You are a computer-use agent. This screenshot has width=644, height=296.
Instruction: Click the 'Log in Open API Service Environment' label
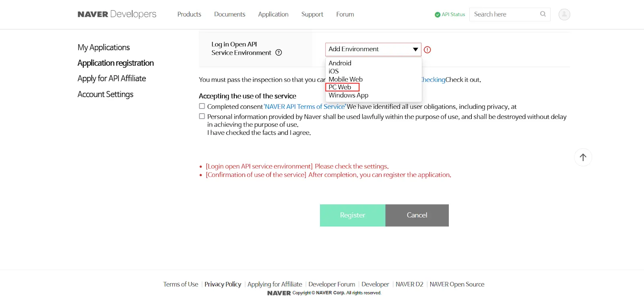tap(242, 48)
